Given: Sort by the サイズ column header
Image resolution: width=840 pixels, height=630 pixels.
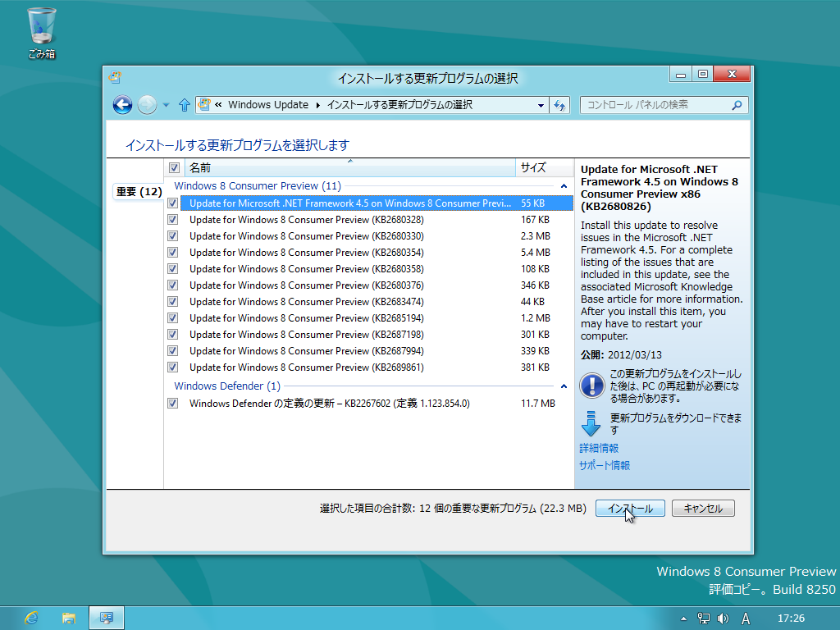Looking at the screenshot, I should [x=544, y=167].
